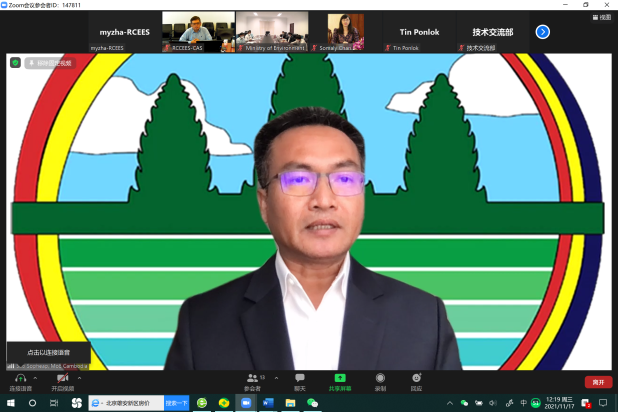The height and width of the screenshot is (412, 618).
Task: Open the Reactions menu
Action: tap(416, 381)
